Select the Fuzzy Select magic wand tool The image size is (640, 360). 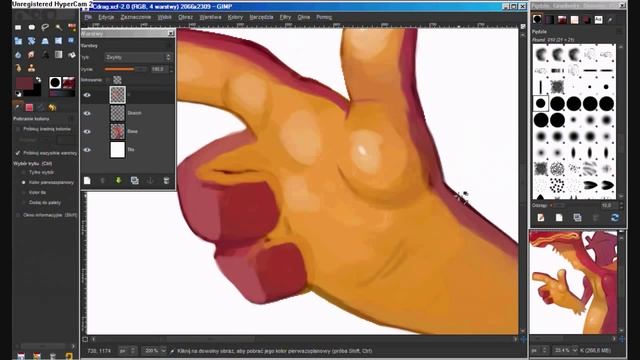[x=59, y=27]
